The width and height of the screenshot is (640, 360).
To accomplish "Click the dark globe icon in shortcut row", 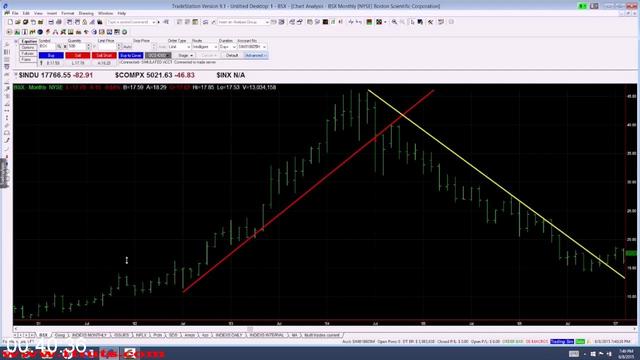I will pos(40,32).
